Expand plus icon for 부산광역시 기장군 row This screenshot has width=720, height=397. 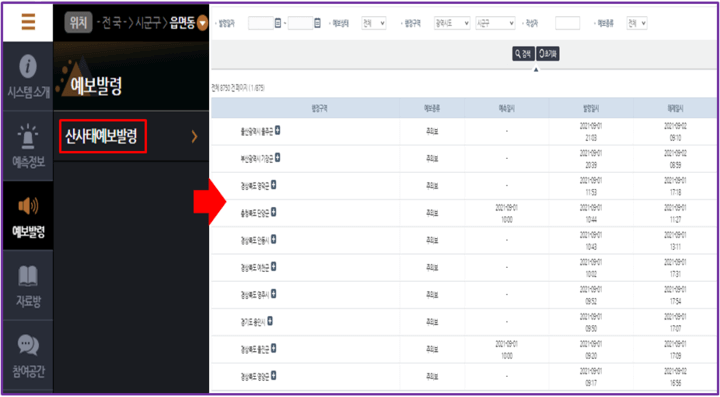[x=278, y=158]
